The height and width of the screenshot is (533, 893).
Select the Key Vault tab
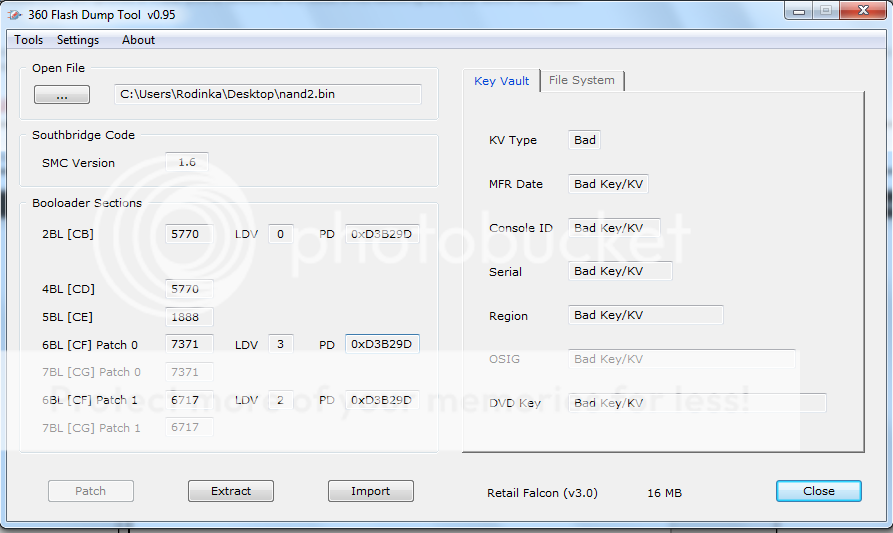point(501,81)
